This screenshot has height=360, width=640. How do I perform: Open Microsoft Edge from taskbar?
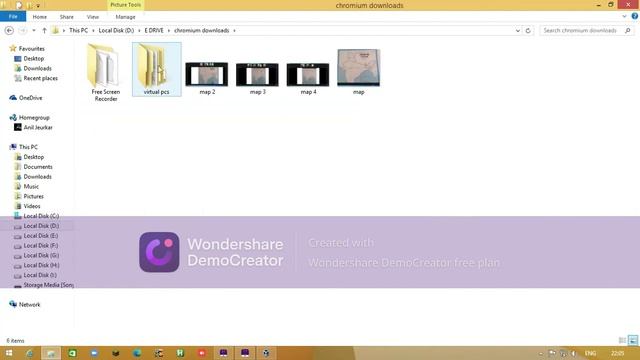pos(137,353)
